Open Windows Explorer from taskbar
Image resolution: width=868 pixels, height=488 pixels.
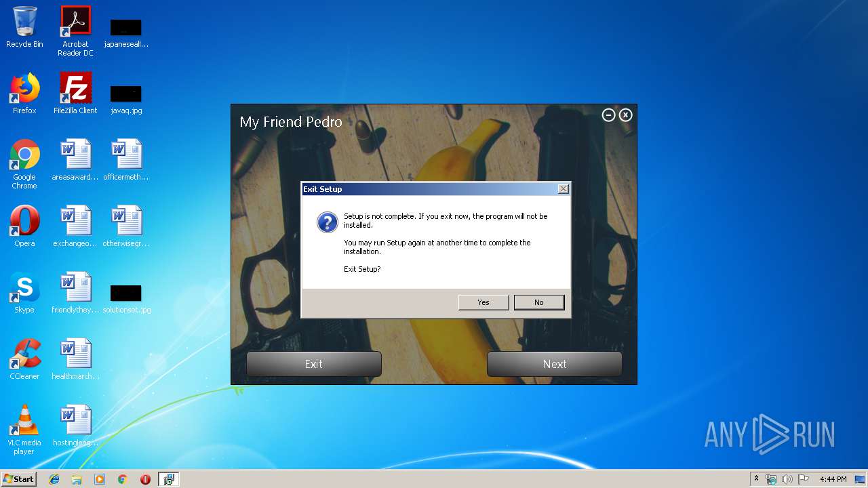(x=77, y=479)
